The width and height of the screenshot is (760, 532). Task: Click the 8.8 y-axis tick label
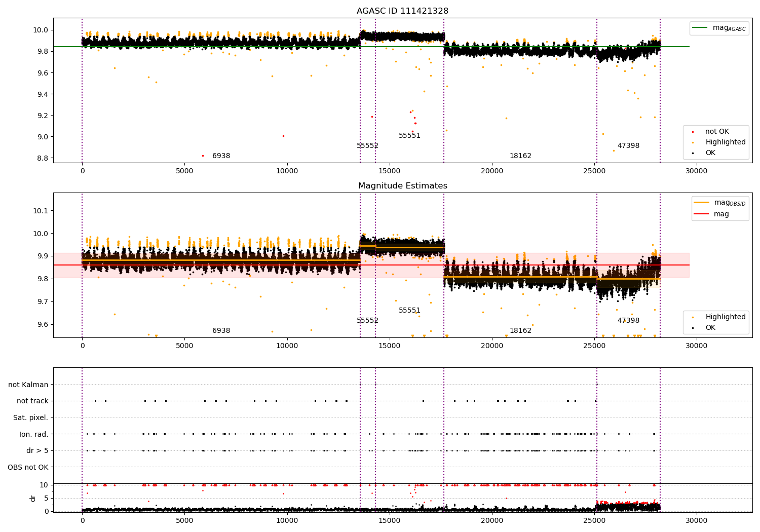point(43,158)
